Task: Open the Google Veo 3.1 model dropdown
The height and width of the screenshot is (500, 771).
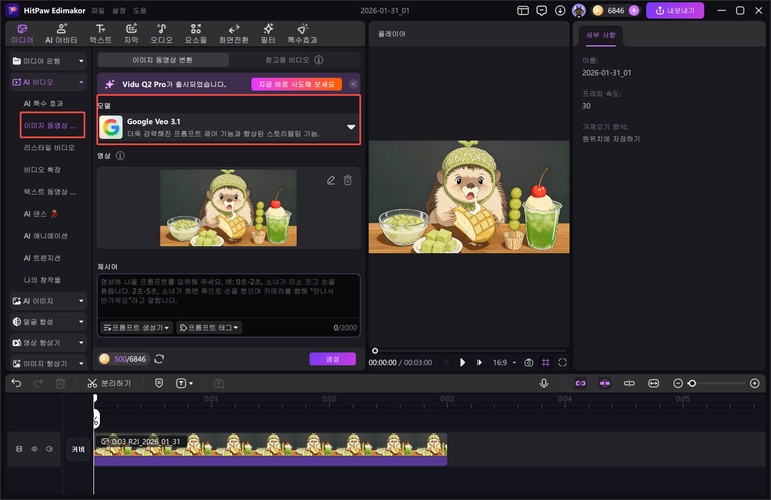Action: 229,127
